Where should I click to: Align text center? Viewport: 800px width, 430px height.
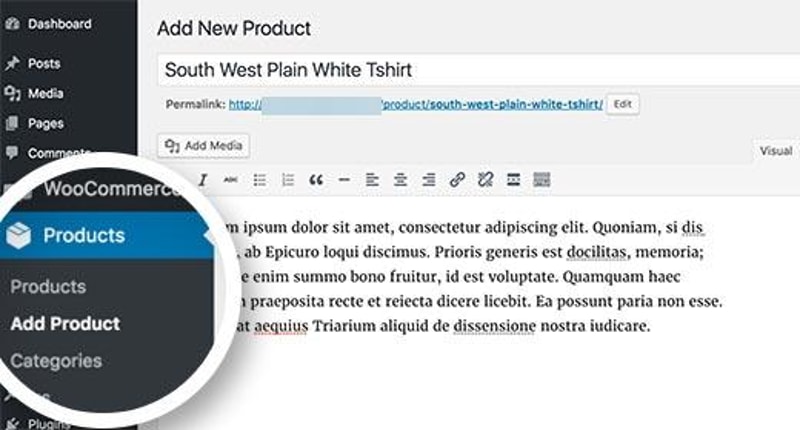pos(401,180)
